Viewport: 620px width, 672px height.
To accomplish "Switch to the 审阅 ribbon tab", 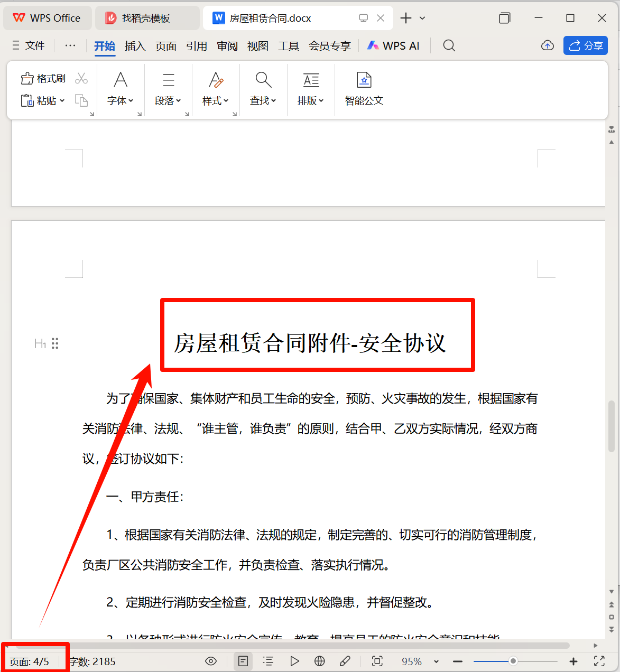I will [x=227, y=46].
